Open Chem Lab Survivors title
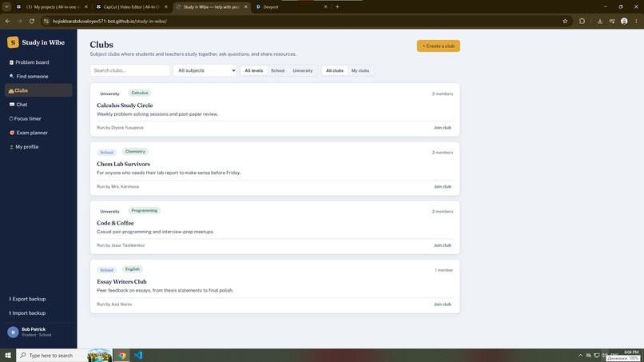644x362 pixels. 124,164
